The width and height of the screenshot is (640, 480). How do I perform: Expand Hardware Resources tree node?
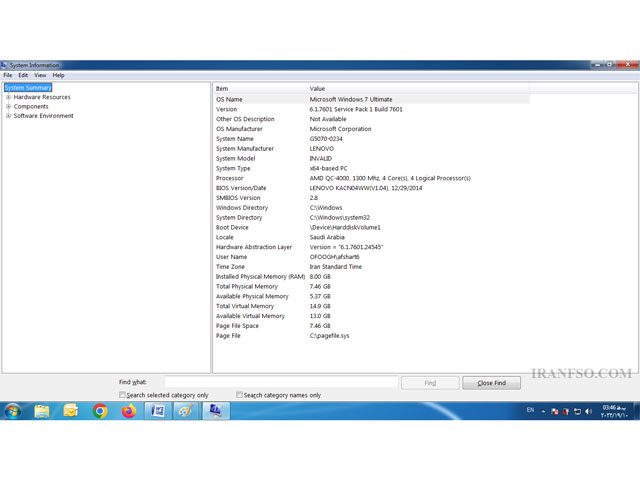[x=8, y=97]
